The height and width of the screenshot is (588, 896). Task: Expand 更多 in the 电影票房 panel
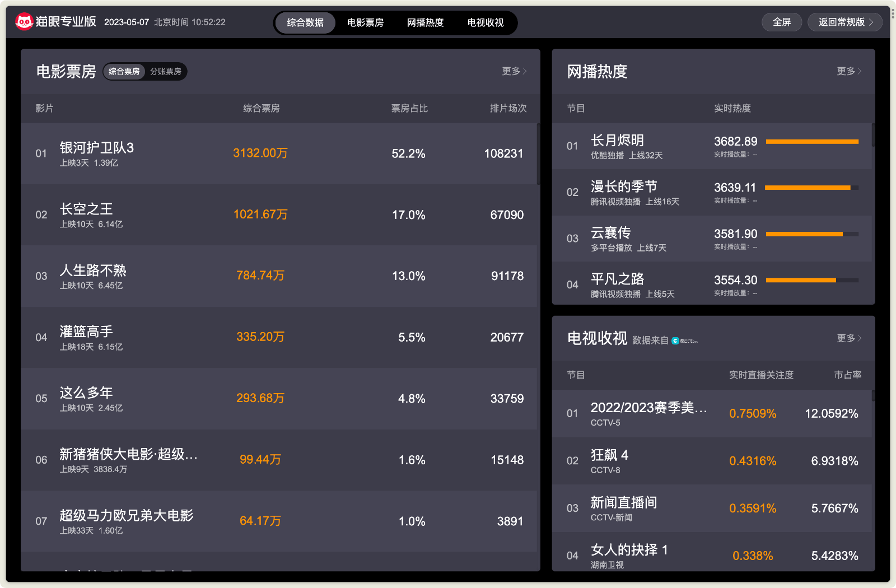[514, 71]
